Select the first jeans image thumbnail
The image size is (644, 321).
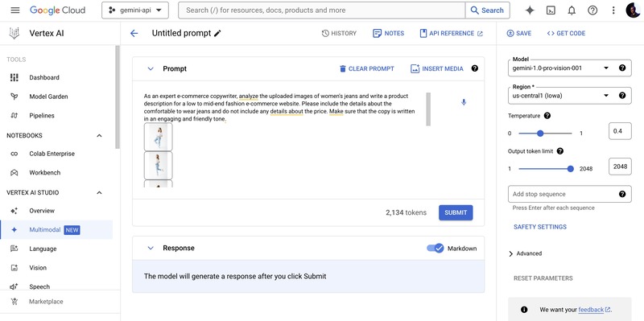tap(159, 137)
